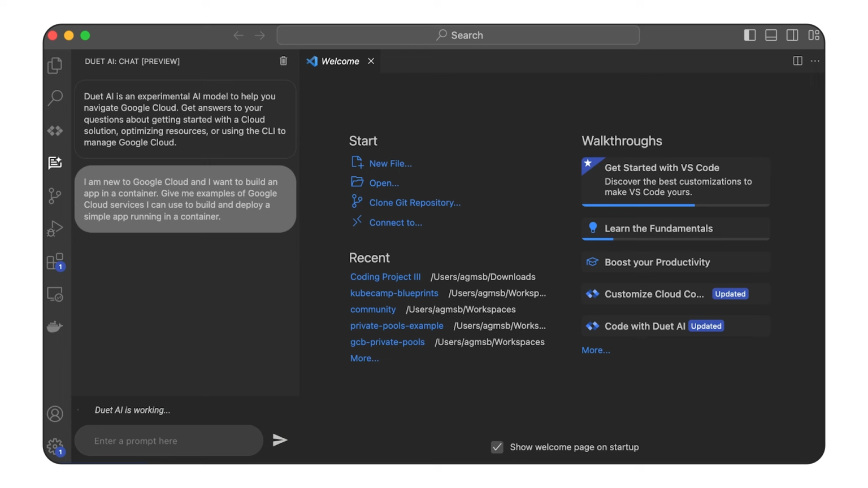
Task: Open the Explorer view in activity bar
Action: 55,66
